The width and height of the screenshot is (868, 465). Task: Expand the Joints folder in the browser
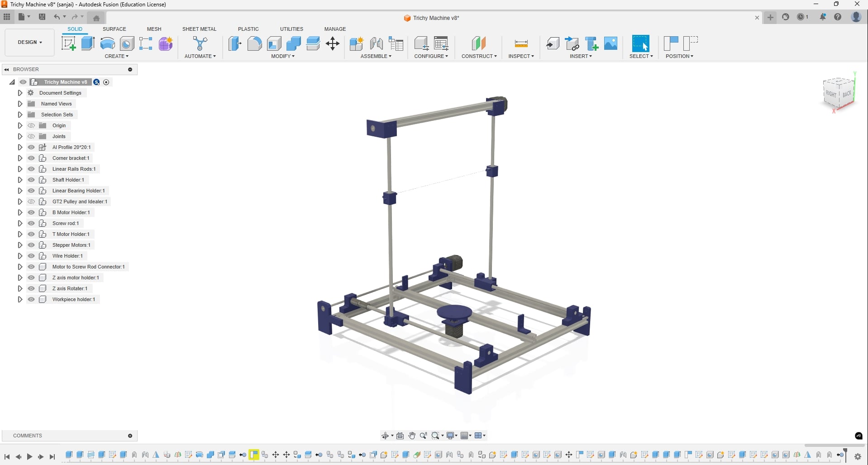point(19,136)
